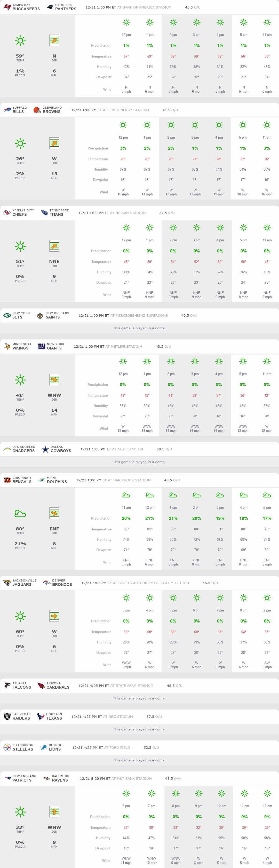The height and width of the screenshot is (868, 279).
Task: Click the large sunny icon for Jaguars-Broncos
Action: (x=20, y=616)
